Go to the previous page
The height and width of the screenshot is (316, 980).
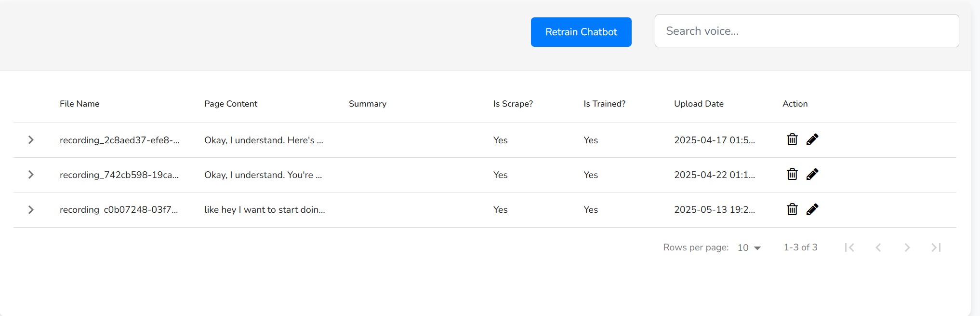tap(878, 247)
